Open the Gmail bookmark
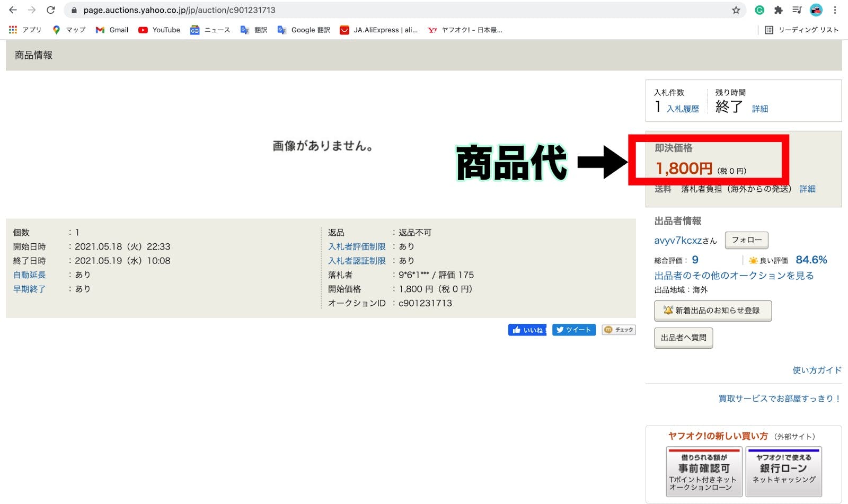Viewport: 848px width, 504px height. [112, 30]
